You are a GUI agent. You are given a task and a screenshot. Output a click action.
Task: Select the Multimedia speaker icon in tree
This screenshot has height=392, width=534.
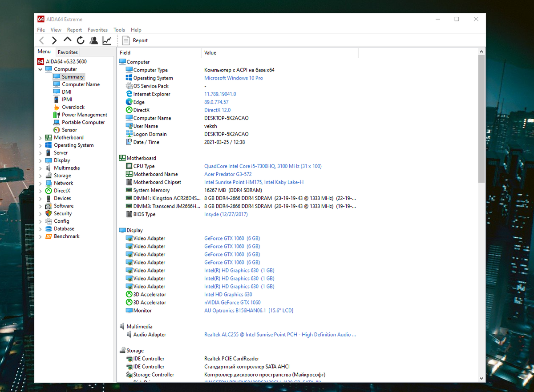[49, 168]
